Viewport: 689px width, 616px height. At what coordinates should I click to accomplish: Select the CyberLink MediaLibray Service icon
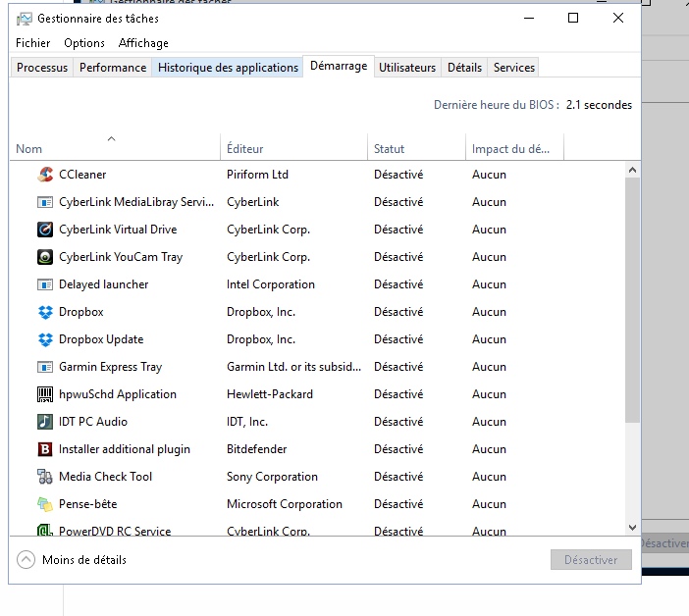point(45,202)
